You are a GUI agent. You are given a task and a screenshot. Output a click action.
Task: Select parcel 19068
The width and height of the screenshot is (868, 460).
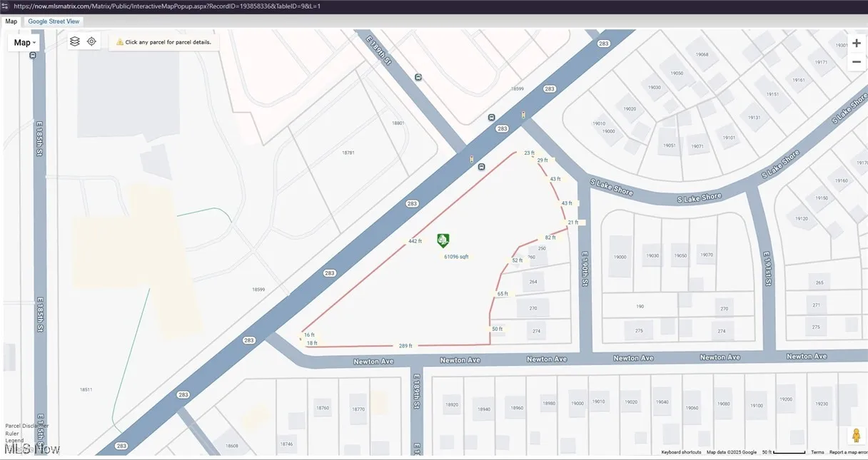[702, 55]
